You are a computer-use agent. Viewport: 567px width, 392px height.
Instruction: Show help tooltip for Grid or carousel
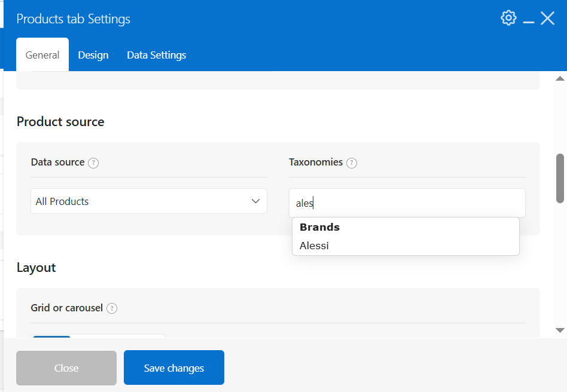click(x=112, y=308)
